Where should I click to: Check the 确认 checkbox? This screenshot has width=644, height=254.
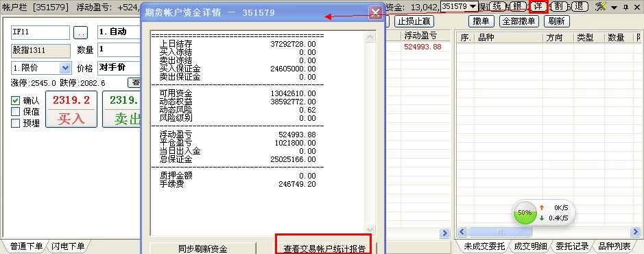point(15,101)
